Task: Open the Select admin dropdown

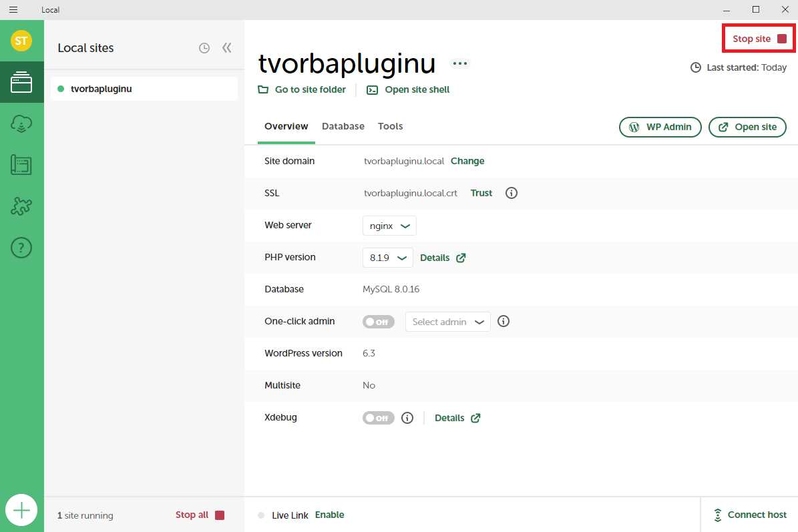Action: (447, 321)
